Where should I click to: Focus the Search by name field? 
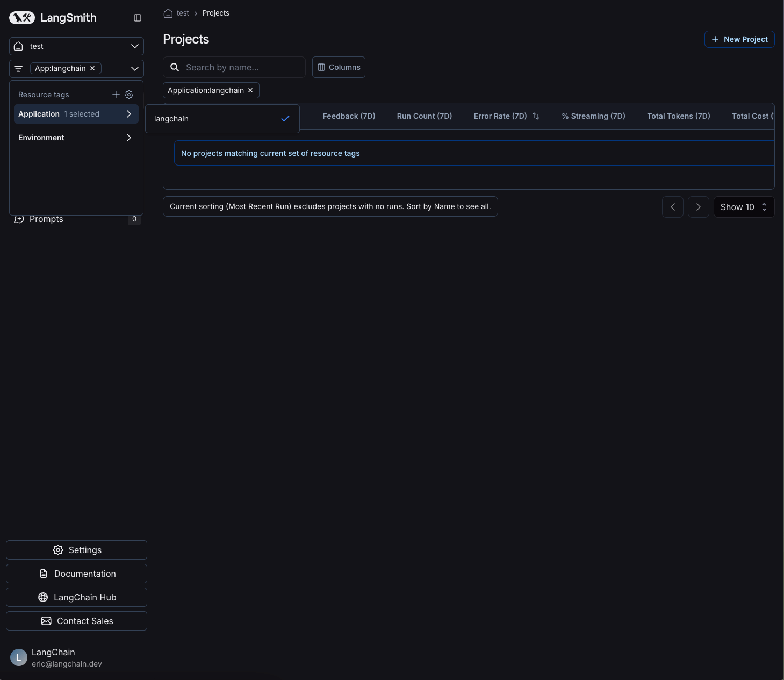coord(234,67)
